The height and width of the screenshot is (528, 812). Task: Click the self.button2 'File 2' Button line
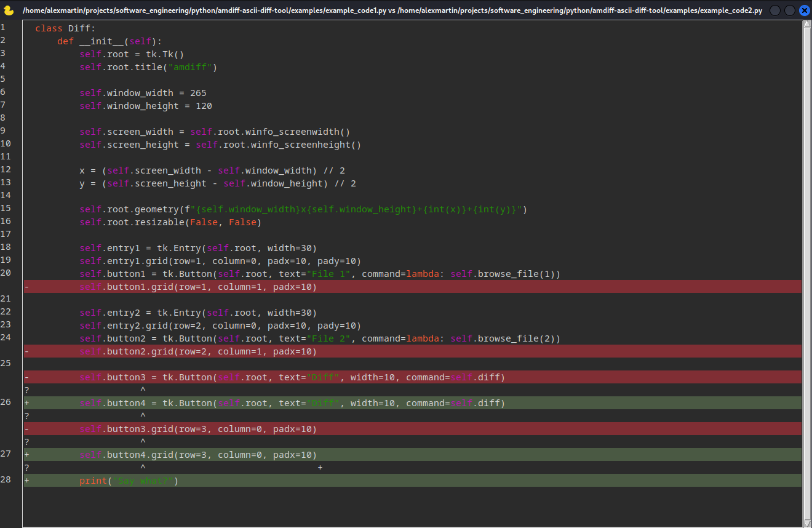tap(320, 338)
